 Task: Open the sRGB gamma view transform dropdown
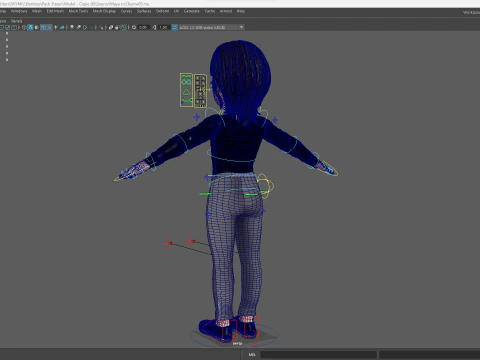tap(212, 27)
